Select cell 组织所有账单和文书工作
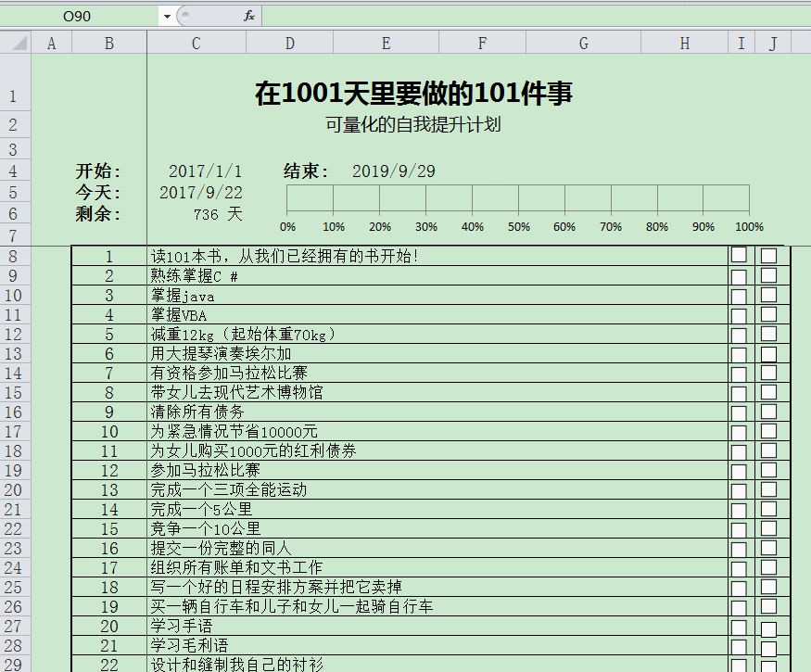 pos(437,567)
